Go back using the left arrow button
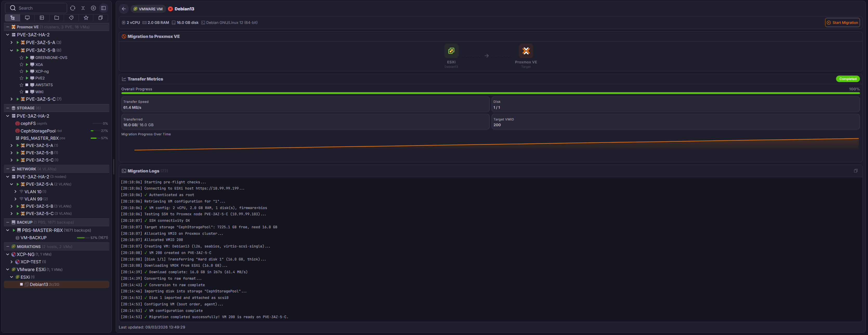 (x=124, y=9)
